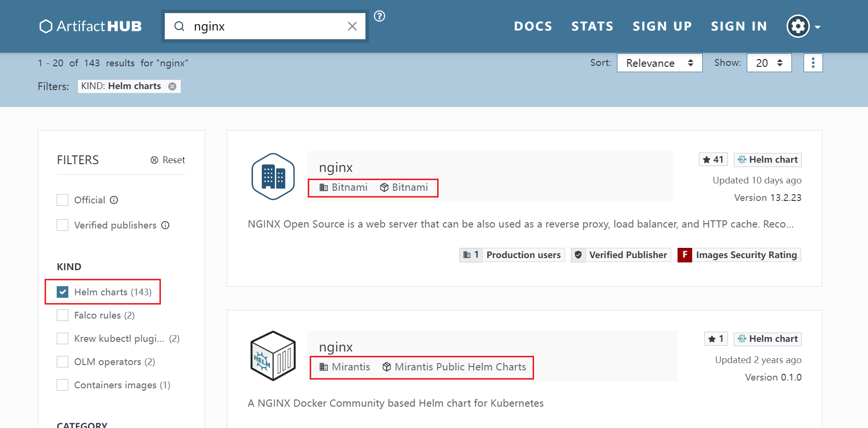Open the Mirantis organization link
The image size is (868, 428).
345,367
